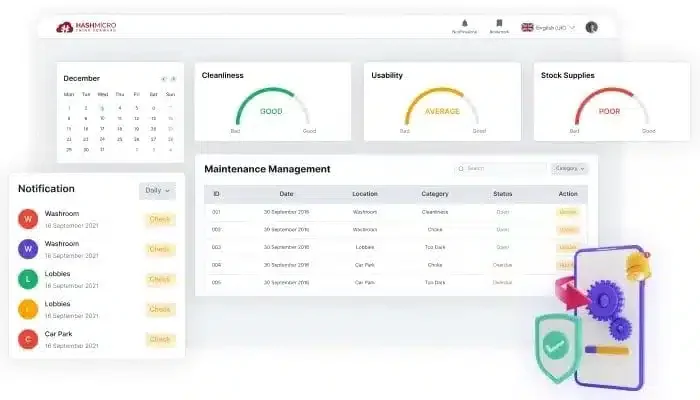Click Lobbies location in row 003
The height and width of the screenshot is (400, 700).
tap(365, 247)
